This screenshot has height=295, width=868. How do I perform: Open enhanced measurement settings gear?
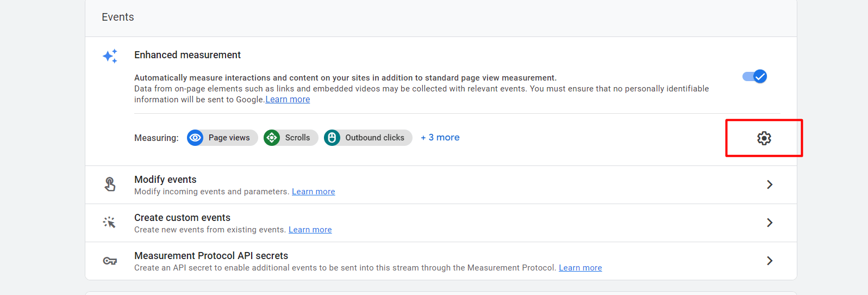click(x=764, y=138)
